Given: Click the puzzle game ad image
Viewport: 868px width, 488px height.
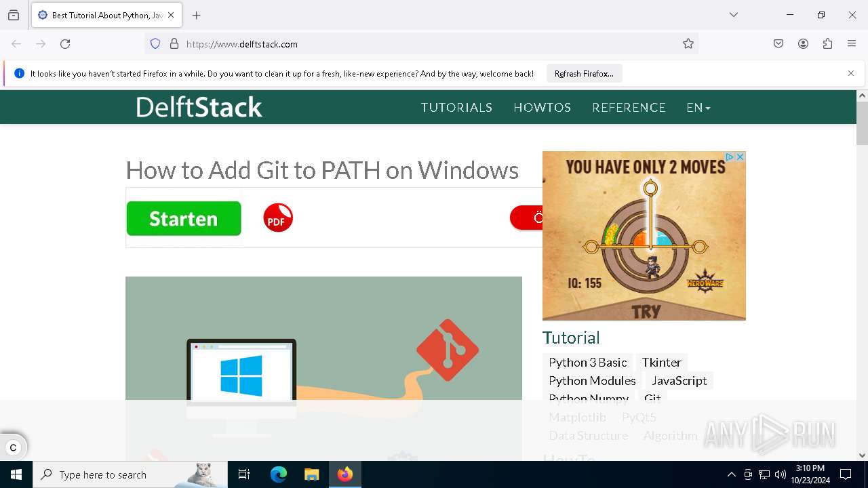Looking at the screenshot, I should pyautogui.click(x=644, y=236).
